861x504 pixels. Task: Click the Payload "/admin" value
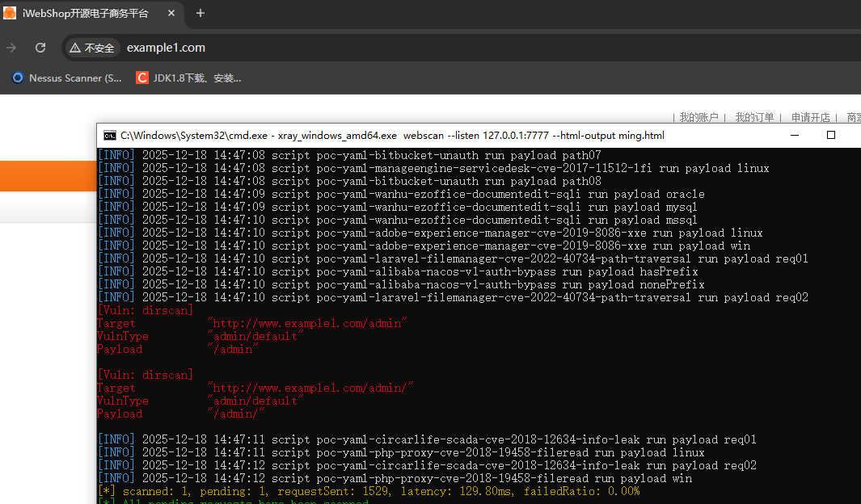(233, 349)
